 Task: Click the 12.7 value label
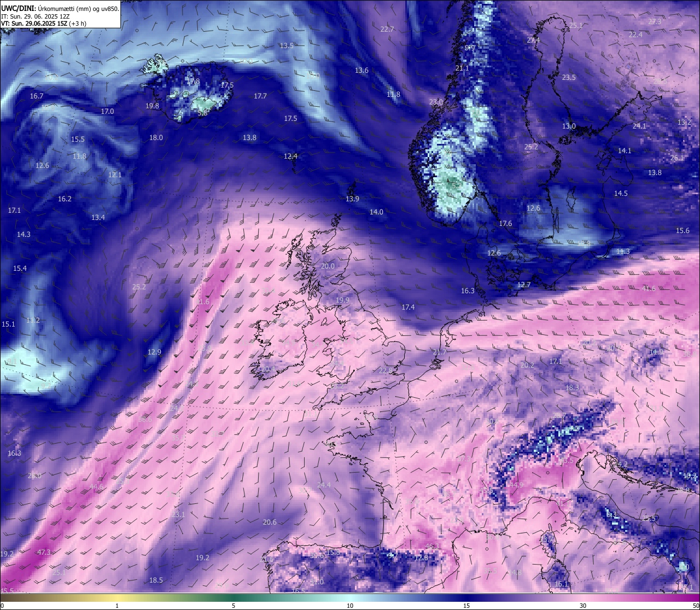[x=524, y=285]
